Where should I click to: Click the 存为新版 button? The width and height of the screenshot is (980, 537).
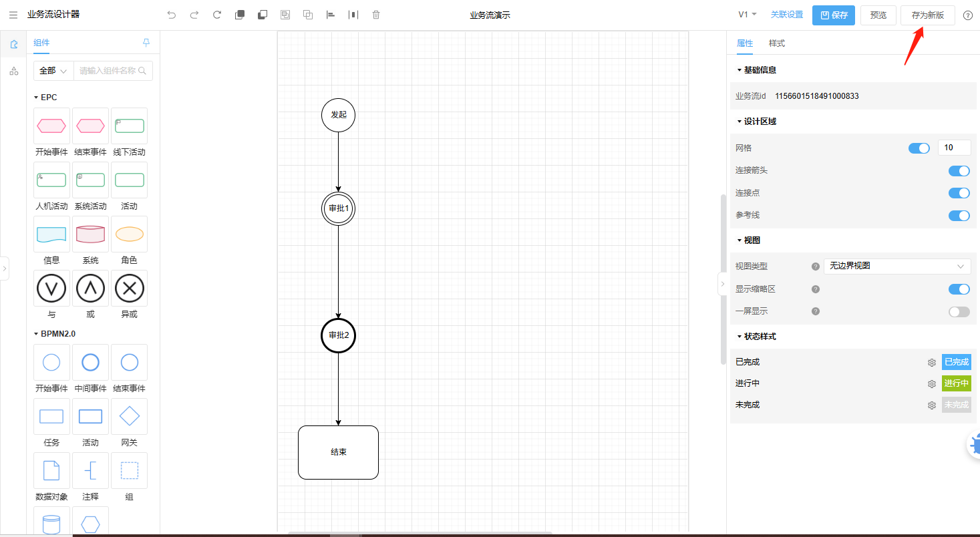click(928, 15)
